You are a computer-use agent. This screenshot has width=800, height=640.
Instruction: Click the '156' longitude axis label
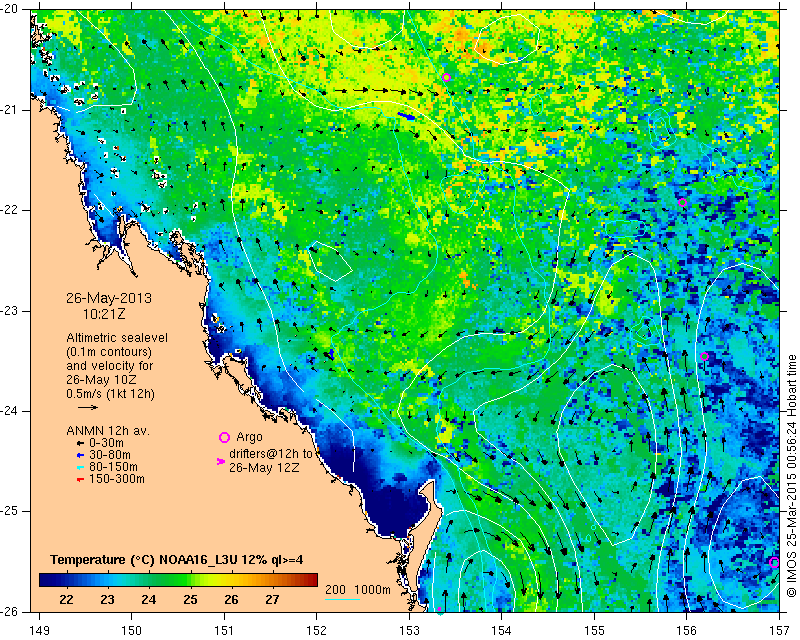(687, 631)
